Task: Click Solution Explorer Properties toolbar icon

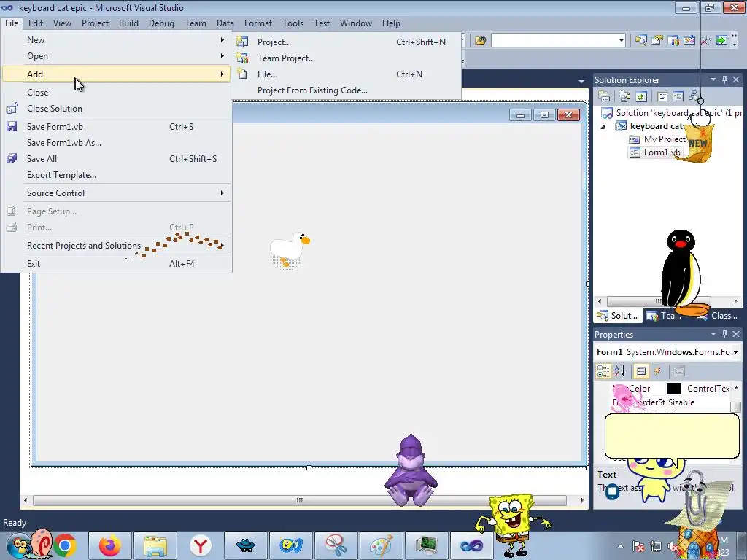Action: click(604, 97)
